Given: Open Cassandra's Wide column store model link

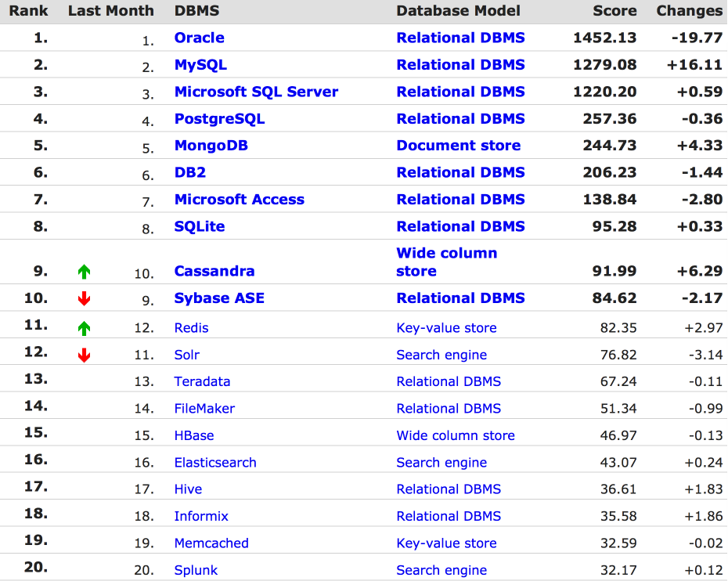Looking at the screenshot, I should click(x=446, y=262).
